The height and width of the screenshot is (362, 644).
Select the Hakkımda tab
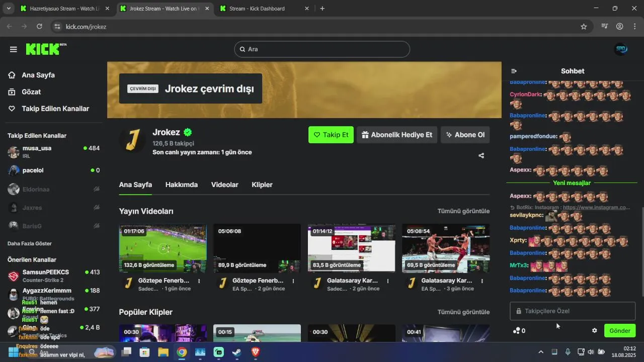182,185
